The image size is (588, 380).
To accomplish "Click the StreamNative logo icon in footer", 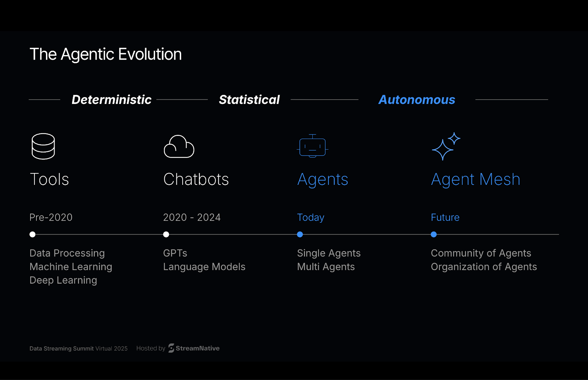I will pyautogui.click(x=171, y=348).
